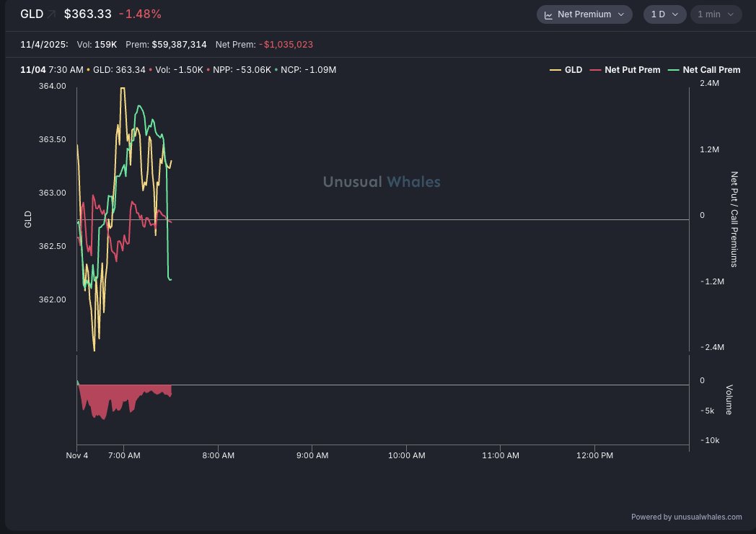The image size is (756, 534).
Task: Click the 8:00 AM time axis label
Action: coord(218,455)
